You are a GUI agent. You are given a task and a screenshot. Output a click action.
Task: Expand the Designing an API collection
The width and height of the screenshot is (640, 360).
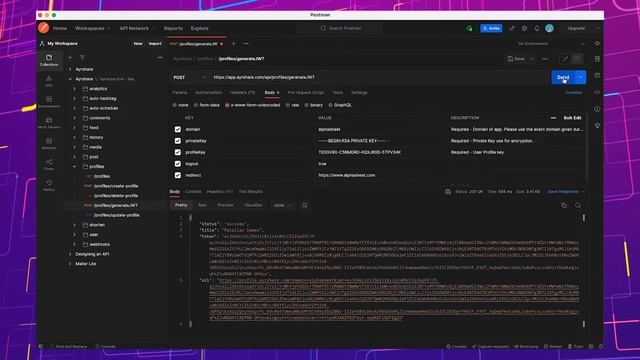pyautogui.click(x=70, y=254)
